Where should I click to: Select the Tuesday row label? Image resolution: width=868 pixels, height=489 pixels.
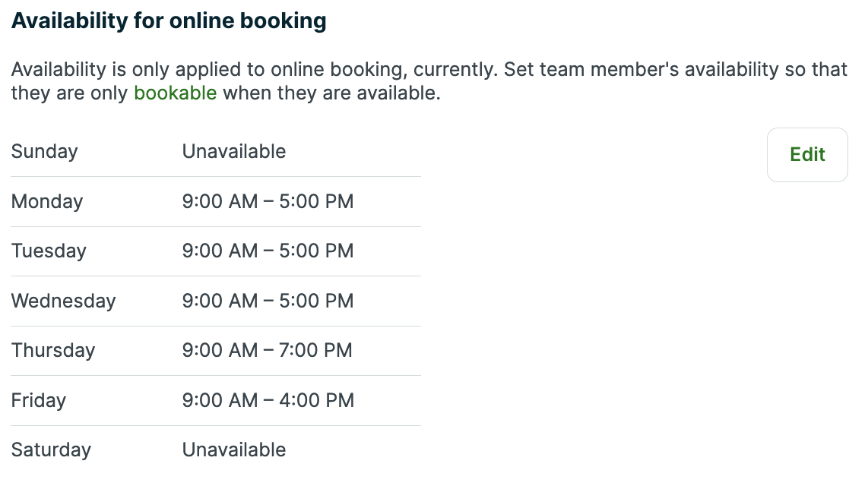[x=49, y=251]
